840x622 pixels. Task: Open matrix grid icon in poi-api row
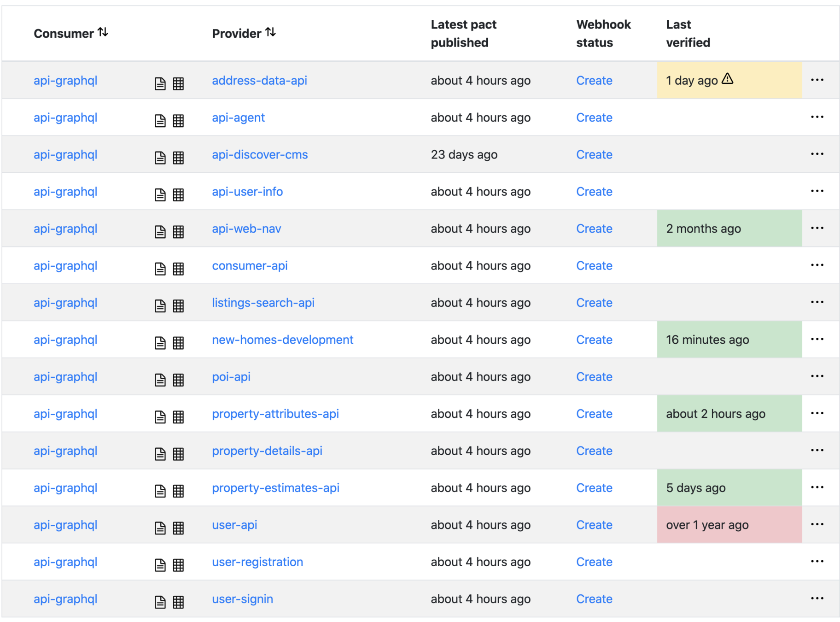(x=178, y=380)
